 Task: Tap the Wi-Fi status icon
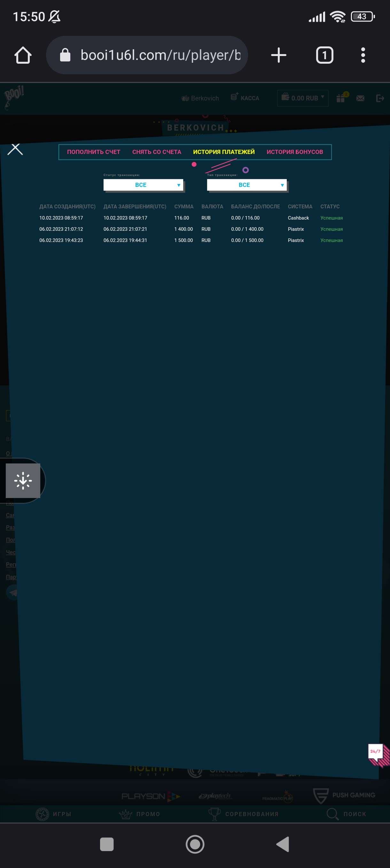[x=338, y=17]
